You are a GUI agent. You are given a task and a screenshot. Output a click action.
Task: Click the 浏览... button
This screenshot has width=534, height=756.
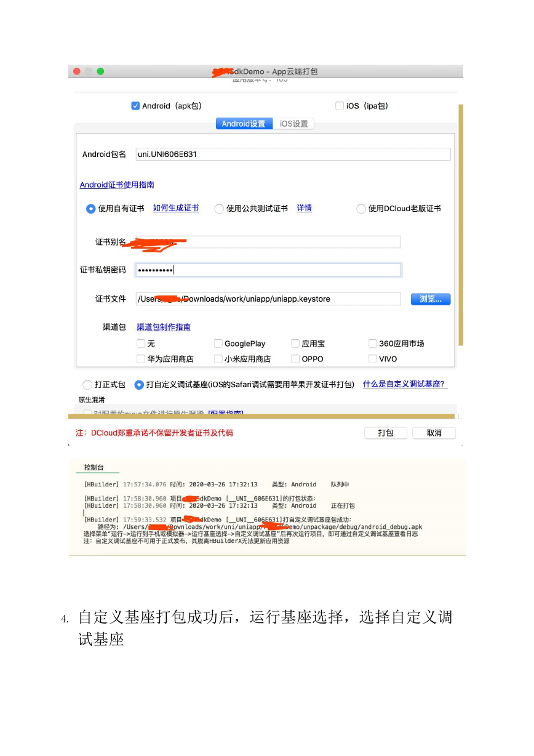(x=431, y=299)
